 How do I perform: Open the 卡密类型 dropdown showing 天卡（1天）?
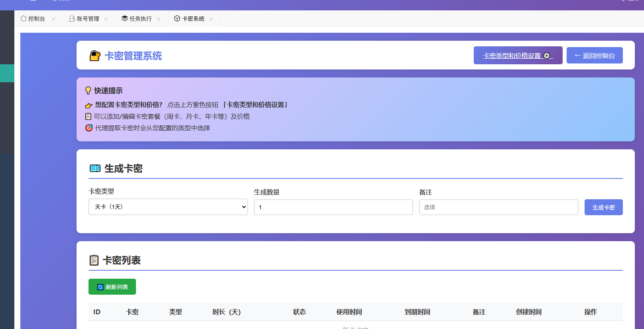tap(168, 207)
